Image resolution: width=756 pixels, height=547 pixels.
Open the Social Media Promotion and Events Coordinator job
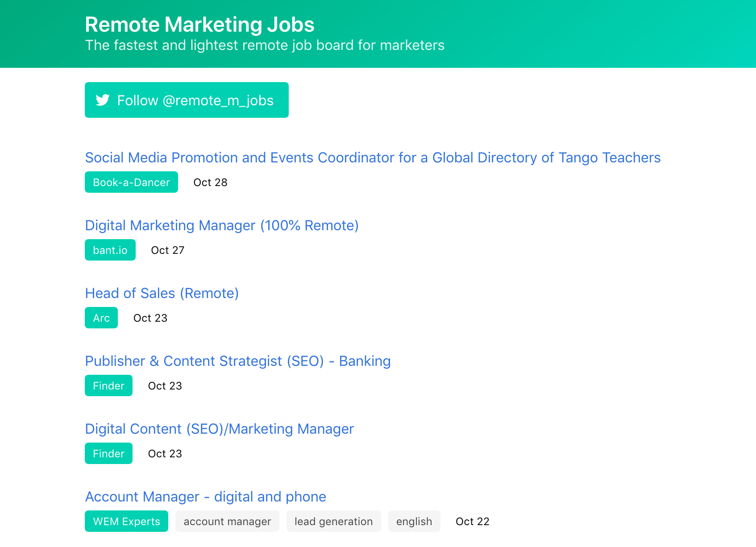[x=373, y=157]
